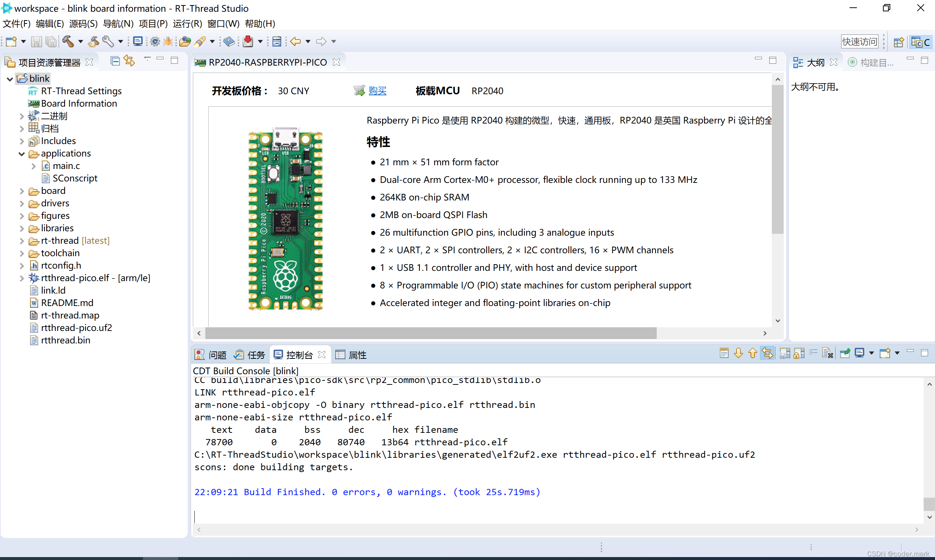Click the wrench build settings icon
This screenshot has height=560, width=935.
108,41
